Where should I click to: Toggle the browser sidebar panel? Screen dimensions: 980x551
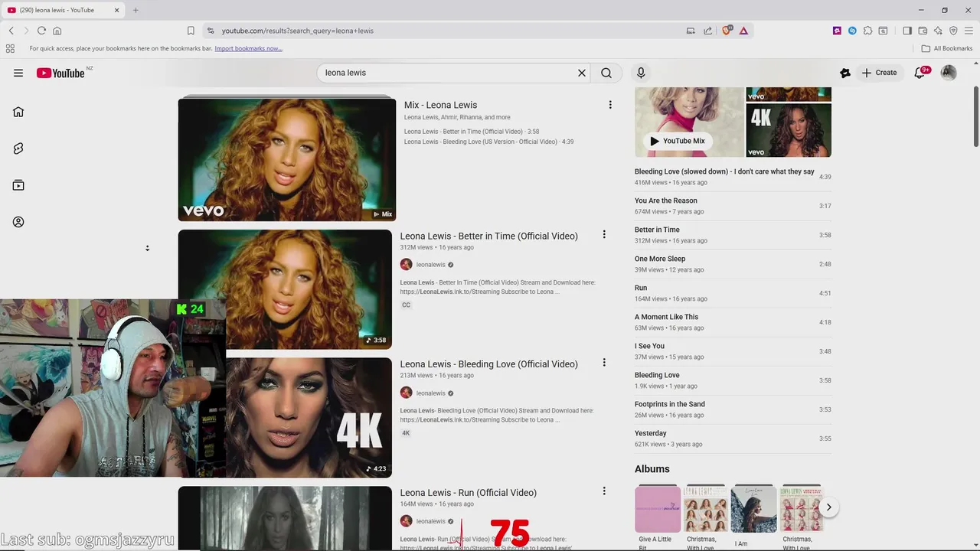pyautogui.click(x=907, y=31)
